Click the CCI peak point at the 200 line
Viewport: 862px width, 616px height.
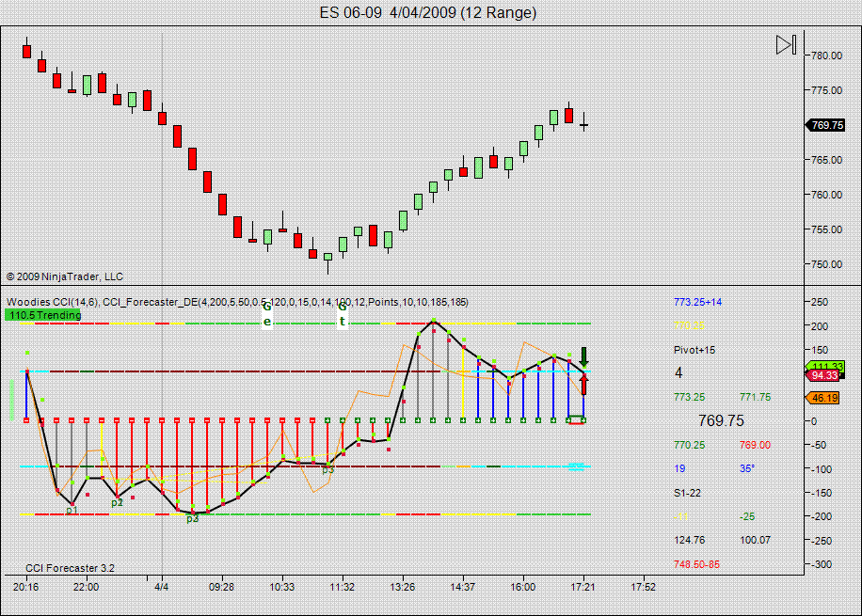pyautogui.click(x=433, y=321)
